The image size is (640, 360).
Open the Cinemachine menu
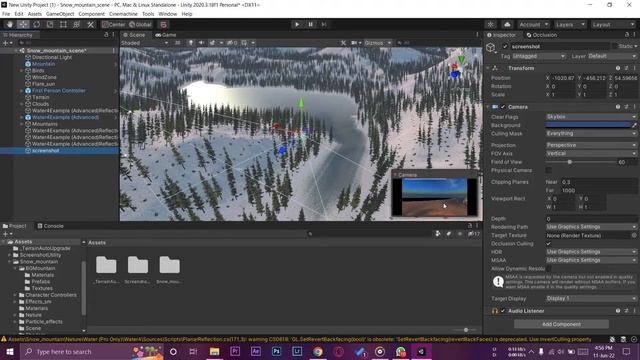coord(123,14)
